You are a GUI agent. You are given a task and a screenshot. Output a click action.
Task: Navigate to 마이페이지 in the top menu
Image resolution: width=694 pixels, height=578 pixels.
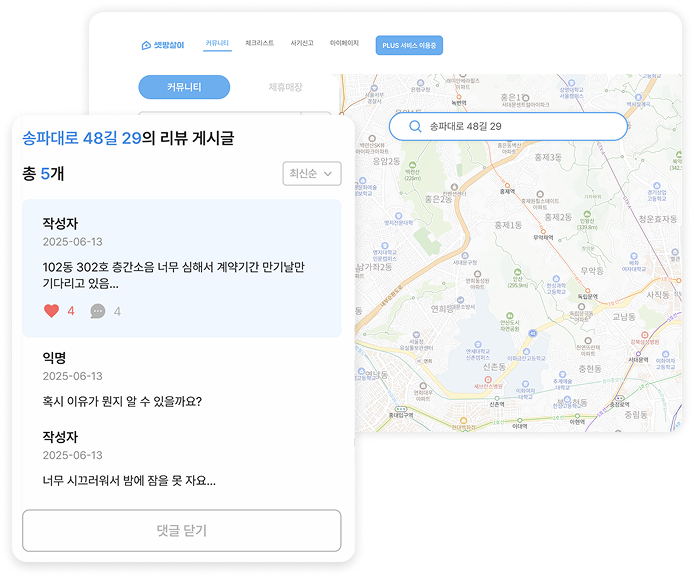pos(344,44)
